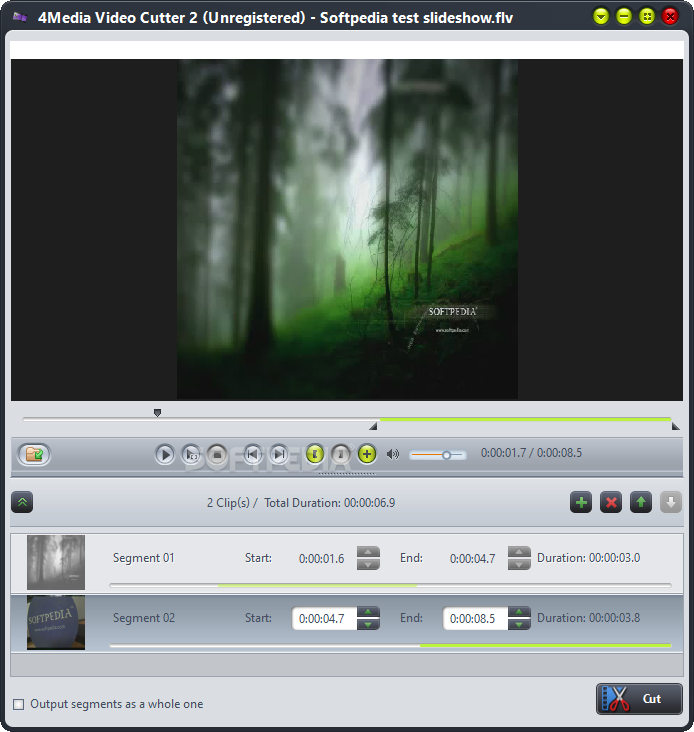Delete the selected clip with red X

point(611,502)
